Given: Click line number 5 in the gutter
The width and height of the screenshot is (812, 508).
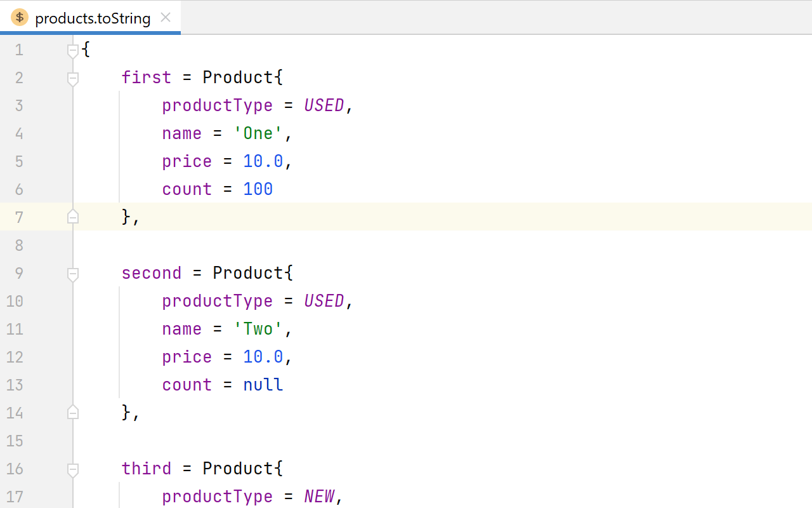Looking at the screenshot, I should coord(19,161).
